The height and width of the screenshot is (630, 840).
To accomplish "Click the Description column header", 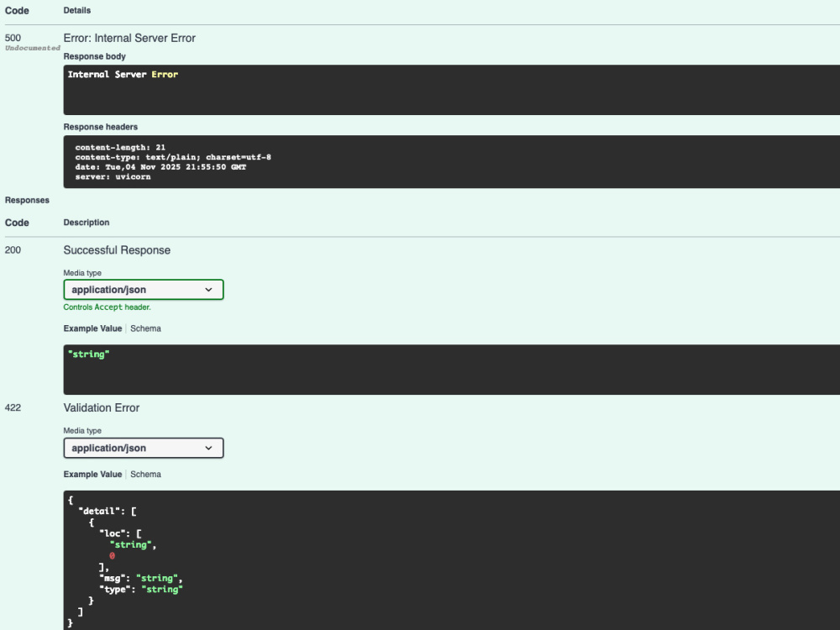I will pos(87,223).
